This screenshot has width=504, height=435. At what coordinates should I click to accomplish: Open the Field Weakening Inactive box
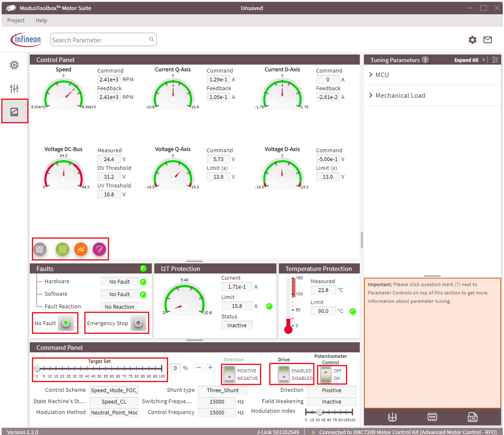(x=332, y=401)
